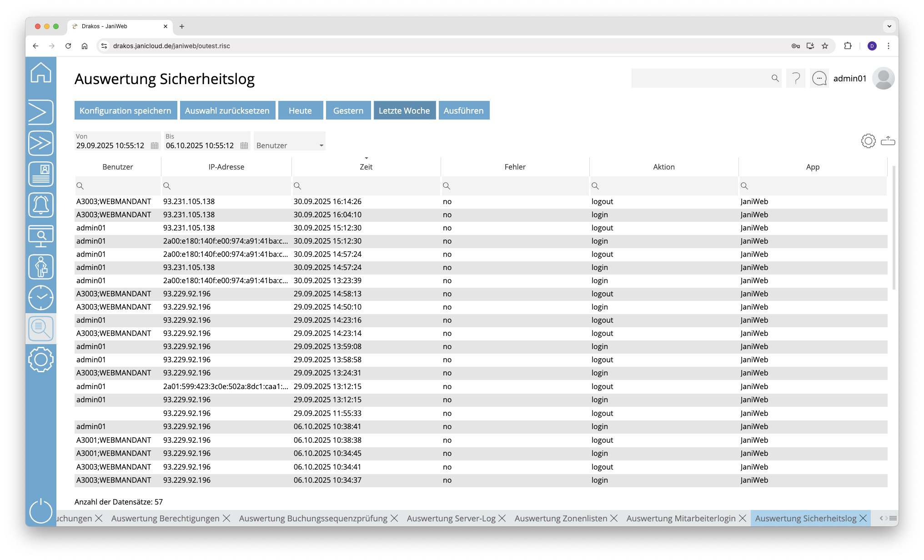Open the Bis date calendar picker
924x560 pixels.
(x=244, y=145)
